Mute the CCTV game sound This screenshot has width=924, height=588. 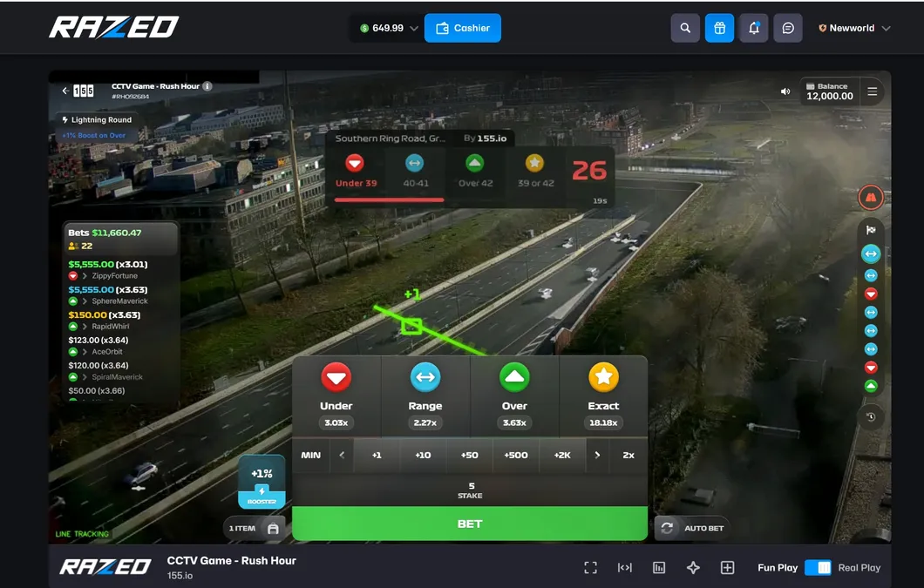click(784, 91)
